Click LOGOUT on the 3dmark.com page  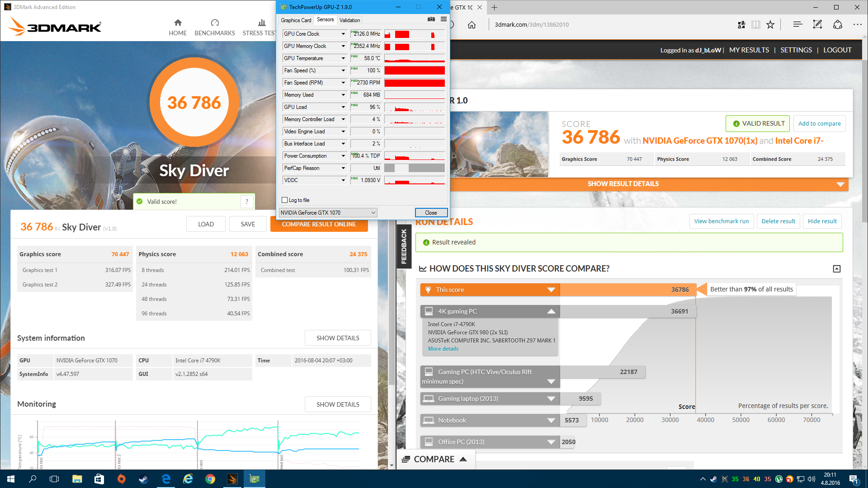tap(837, 50)
